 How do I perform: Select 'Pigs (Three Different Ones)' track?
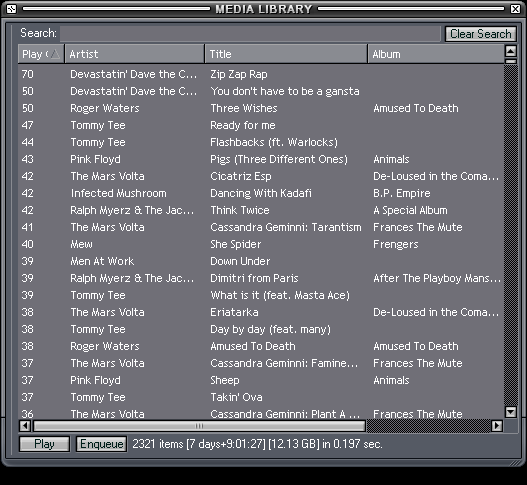pyautogui.click(x=279, y=159)
